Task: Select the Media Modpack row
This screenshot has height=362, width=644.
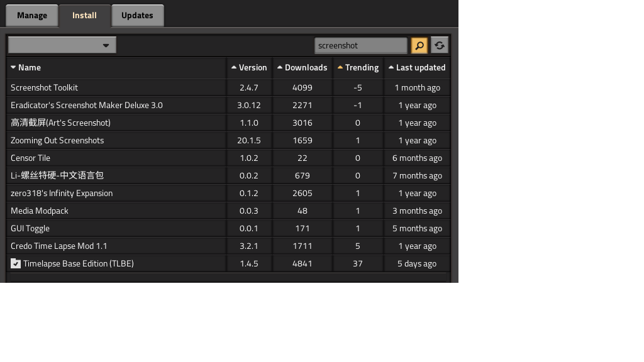Action: pos(228,211)
